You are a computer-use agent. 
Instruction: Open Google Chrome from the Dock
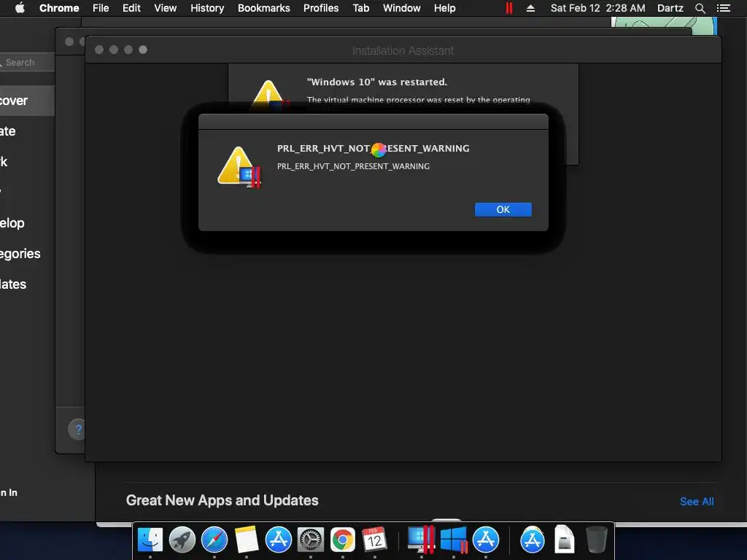point(343,540)
